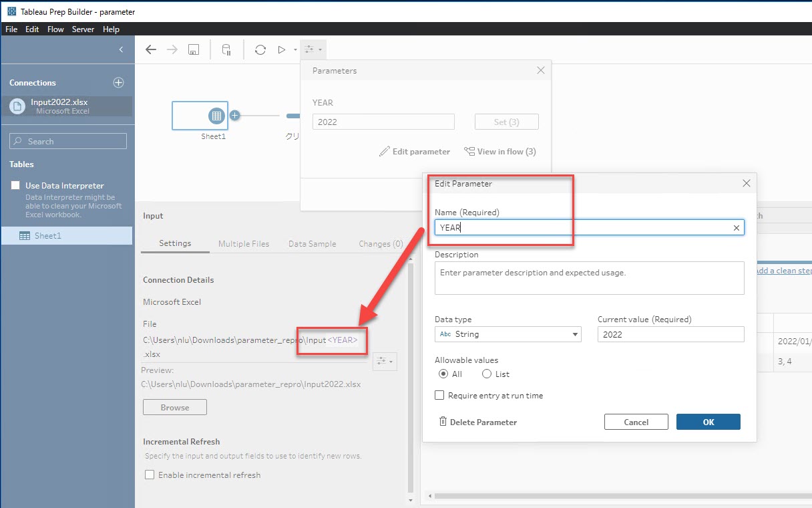Save the flow with the disk icon
The height and width of the screenshot is (508, 812).
point(193,49)
